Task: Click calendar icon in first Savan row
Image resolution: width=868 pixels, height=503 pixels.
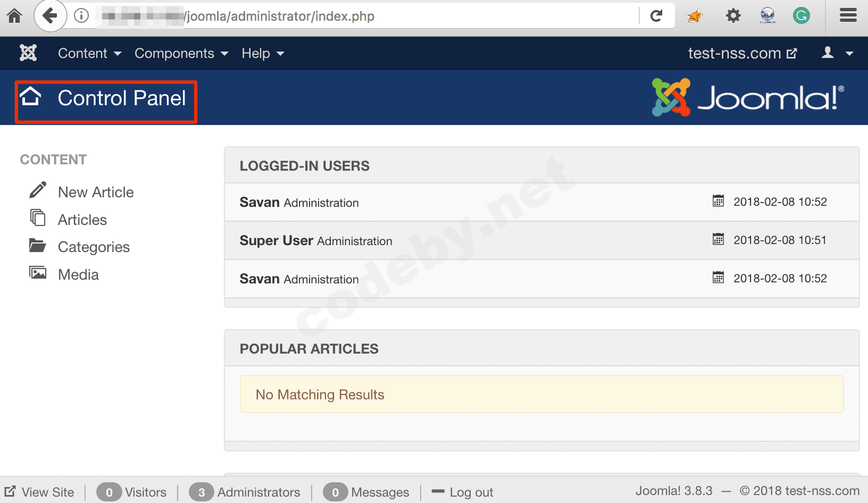Action: (718, 201)
